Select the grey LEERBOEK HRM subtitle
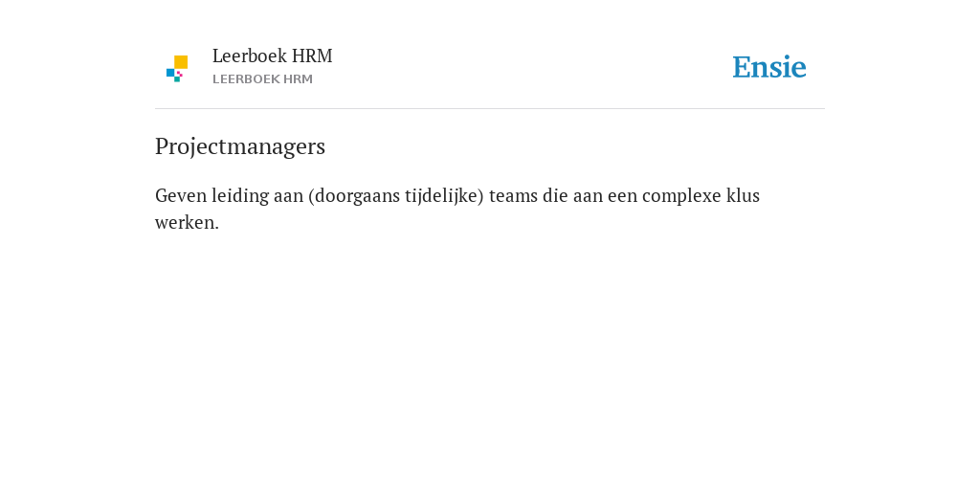This screenshot has height=490, width=980. pyautogui.click(x=262, y=79)
